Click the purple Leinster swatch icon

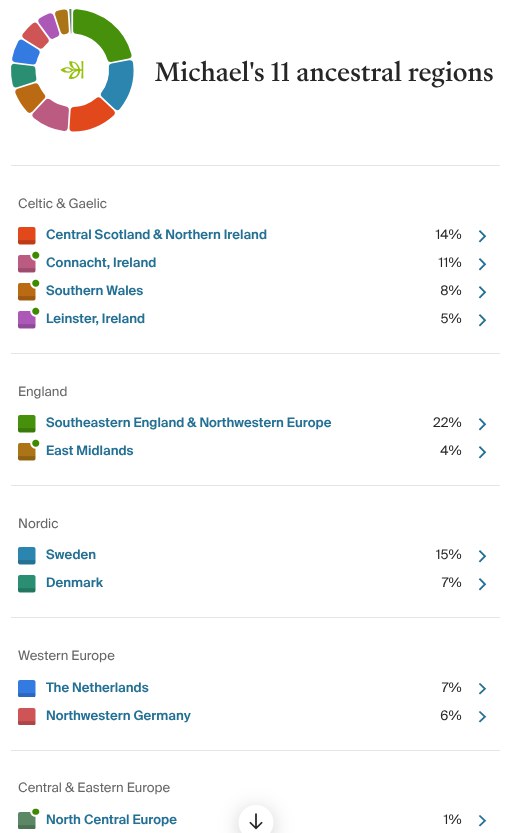tap(27, 319)
